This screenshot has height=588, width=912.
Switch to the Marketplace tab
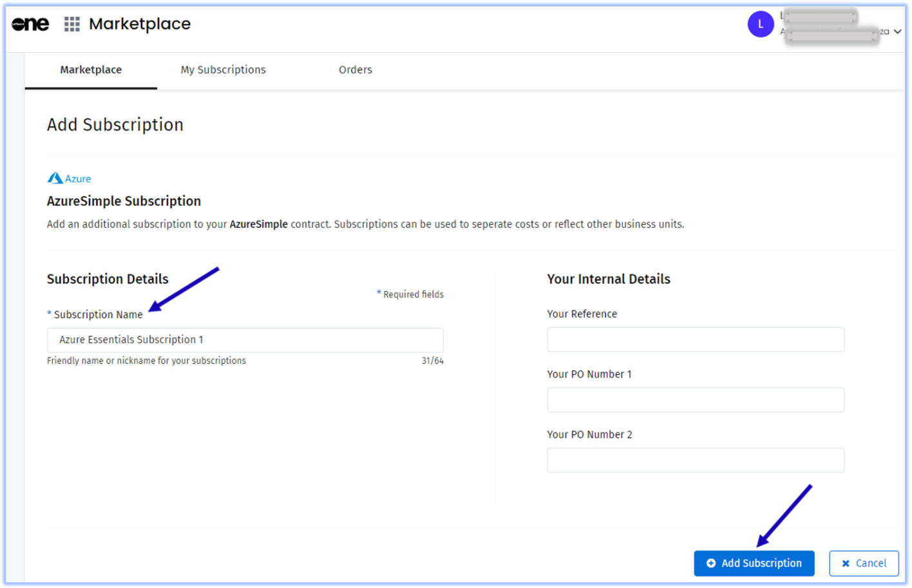click(91, 70)
